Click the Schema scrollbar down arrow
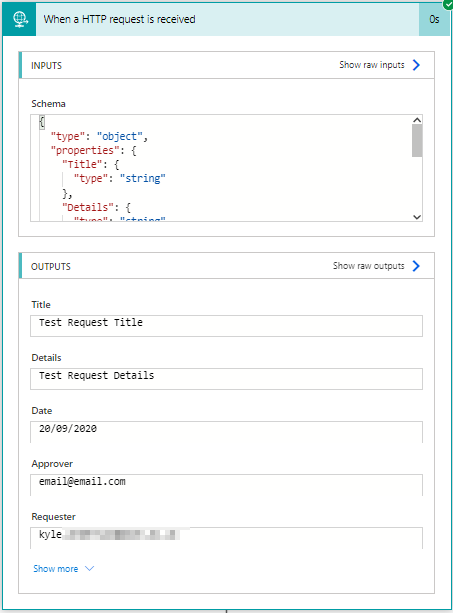Viewport: 453px width, 613px height. point(417,217)
